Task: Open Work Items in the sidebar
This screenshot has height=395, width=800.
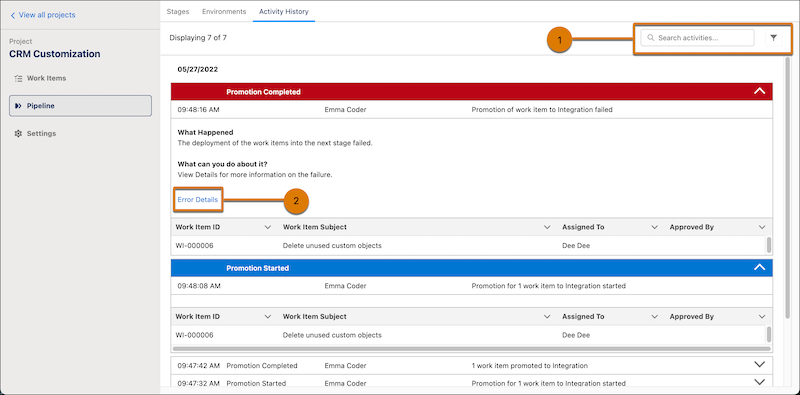Action: pyautogui.click(x=46, y=79)
